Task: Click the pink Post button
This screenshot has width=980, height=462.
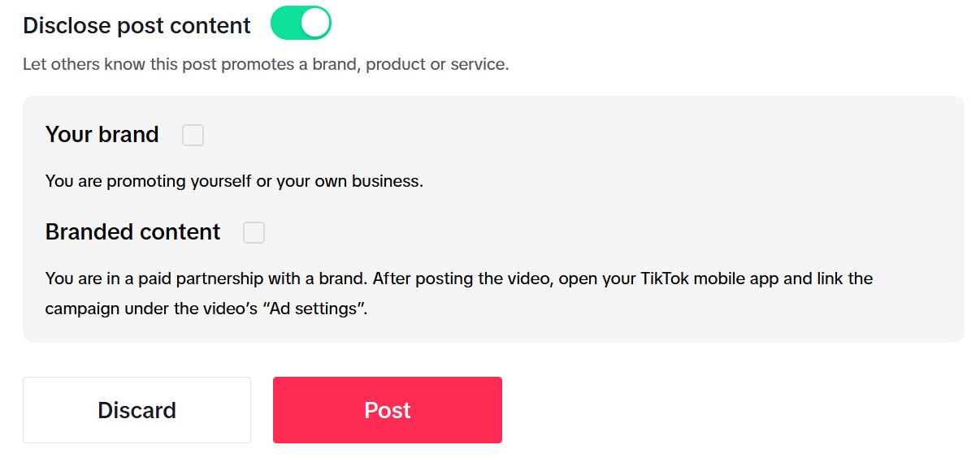Action: click(x=387, y=410)
